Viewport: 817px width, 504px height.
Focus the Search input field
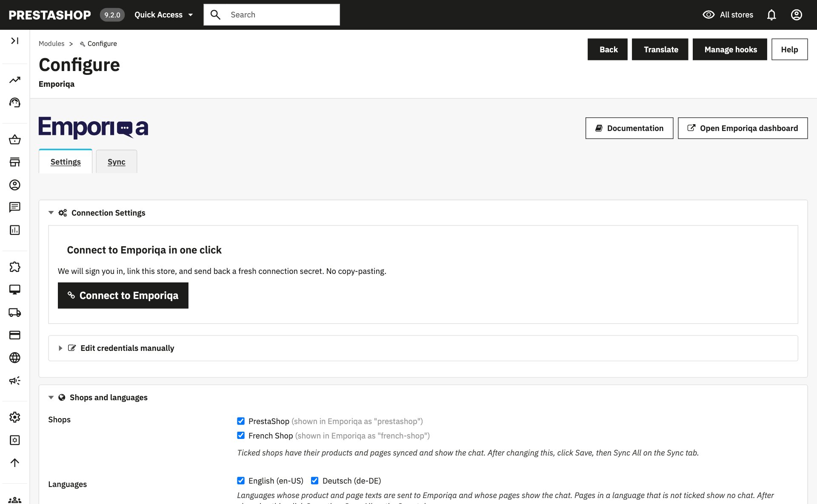271,15
